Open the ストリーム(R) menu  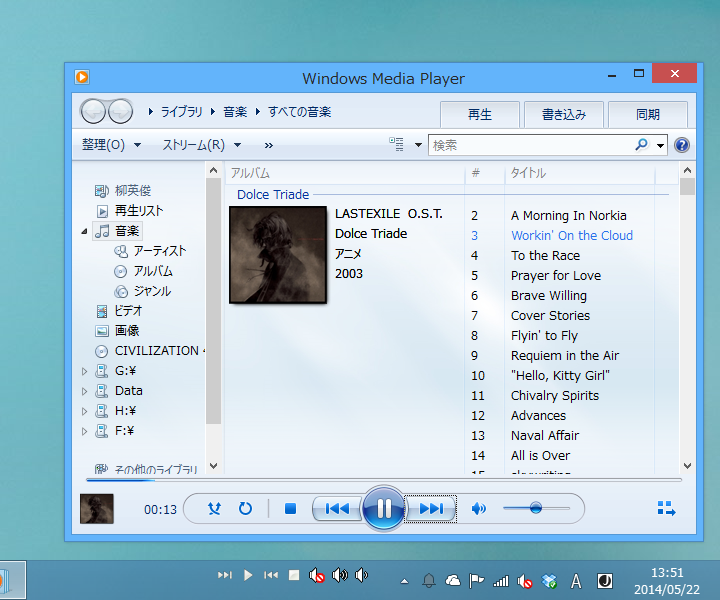[x=202, y=145]
